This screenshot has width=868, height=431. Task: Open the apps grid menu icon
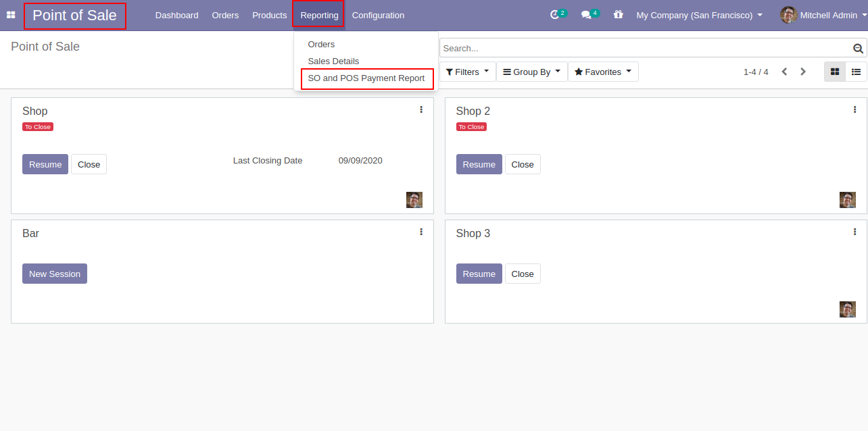point(11,15)
